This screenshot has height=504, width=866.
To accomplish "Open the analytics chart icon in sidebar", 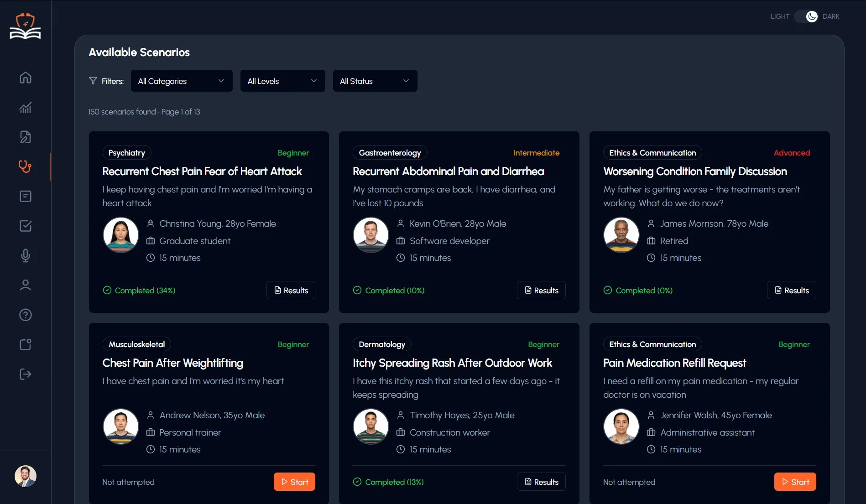I will coord(26,108).
